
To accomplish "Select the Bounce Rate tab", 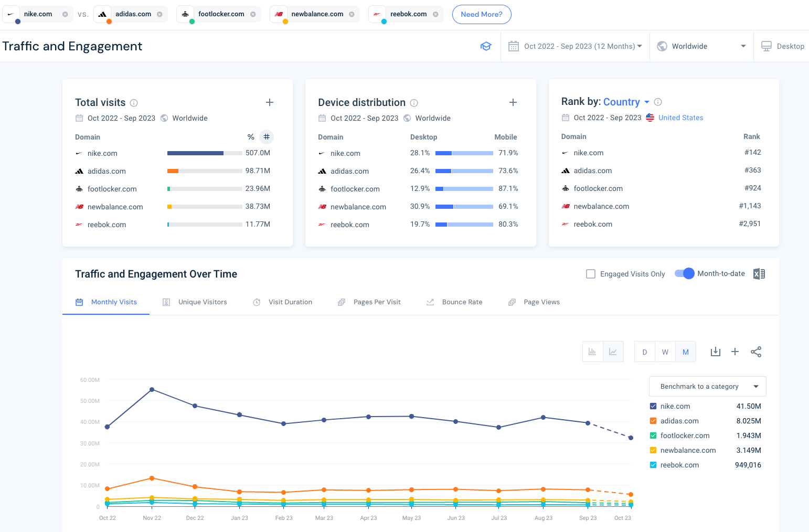I will point(454,302).
